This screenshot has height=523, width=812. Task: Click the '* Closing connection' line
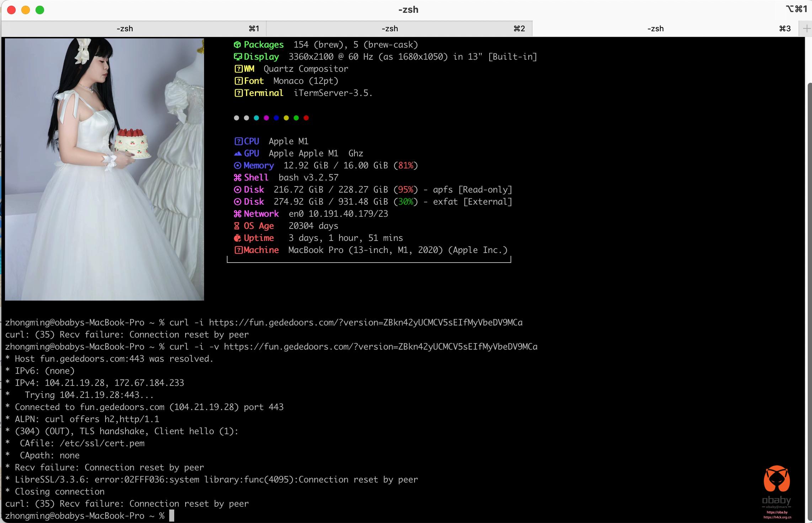[x=55, y=492]
